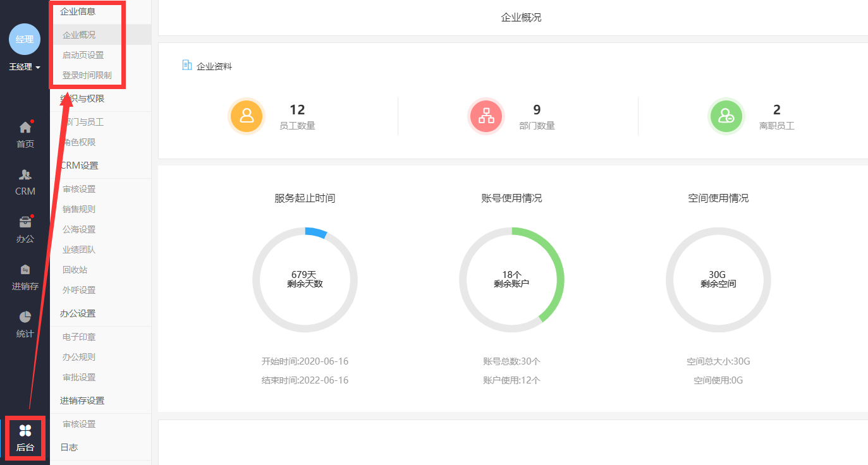Open the 办公 briefcase icon

25,222
